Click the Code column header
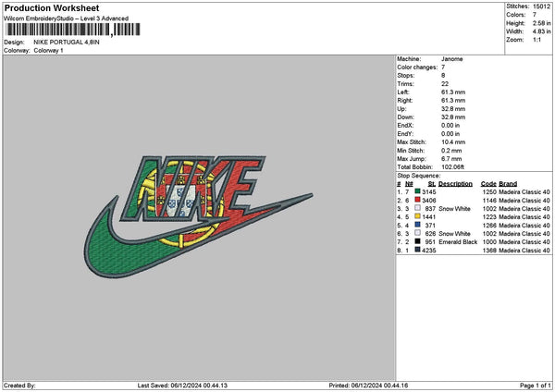This screenshot has width=555, height=392. (488, 184)
